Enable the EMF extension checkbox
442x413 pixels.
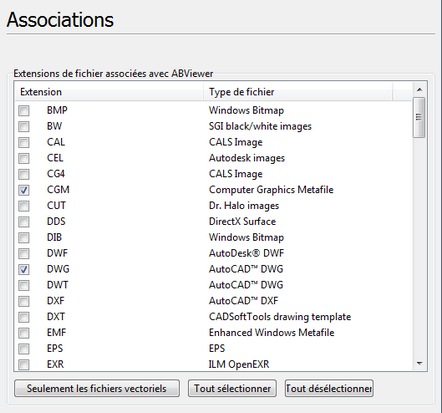click(24, 333)
